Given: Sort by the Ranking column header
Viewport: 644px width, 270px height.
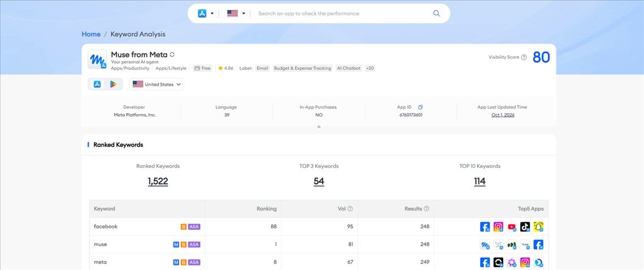Looking at the screenshot, I should [x=267, y=209].
